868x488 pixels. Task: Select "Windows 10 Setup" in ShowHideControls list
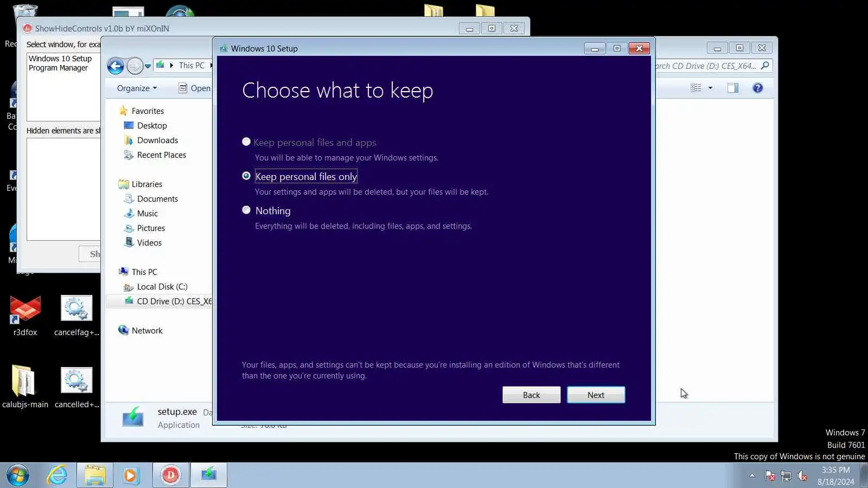pyautogui.click(x=60, y=59)
